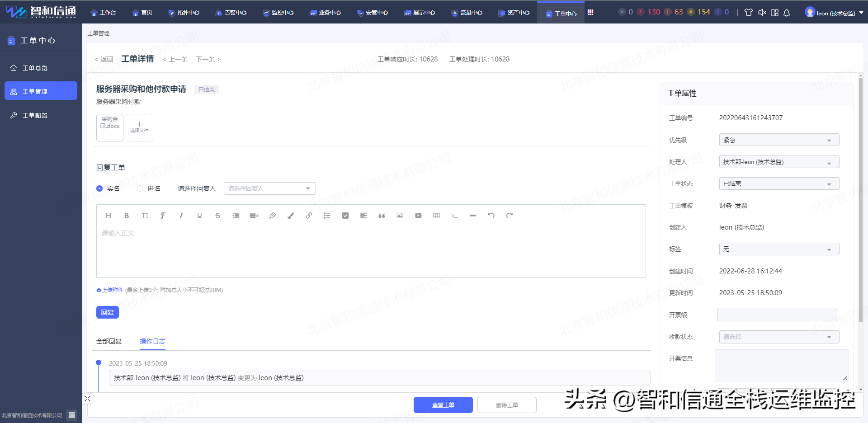Insert a table via the editor toolbar

tap(436, 216)
